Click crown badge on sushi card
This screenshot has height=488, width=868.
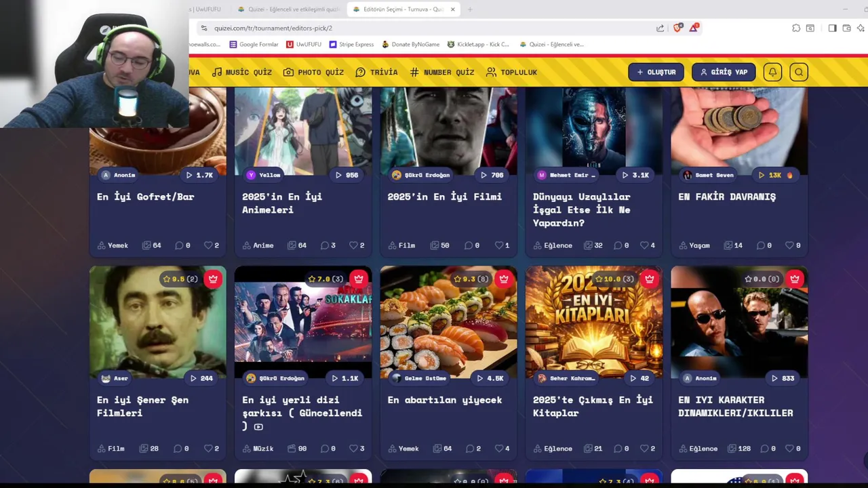pyautogui.click(x=504, y=279)
